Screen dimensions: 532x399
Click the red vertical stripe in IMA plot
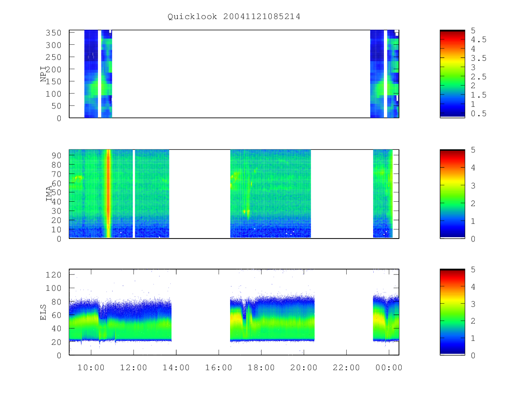pos(108,194)
